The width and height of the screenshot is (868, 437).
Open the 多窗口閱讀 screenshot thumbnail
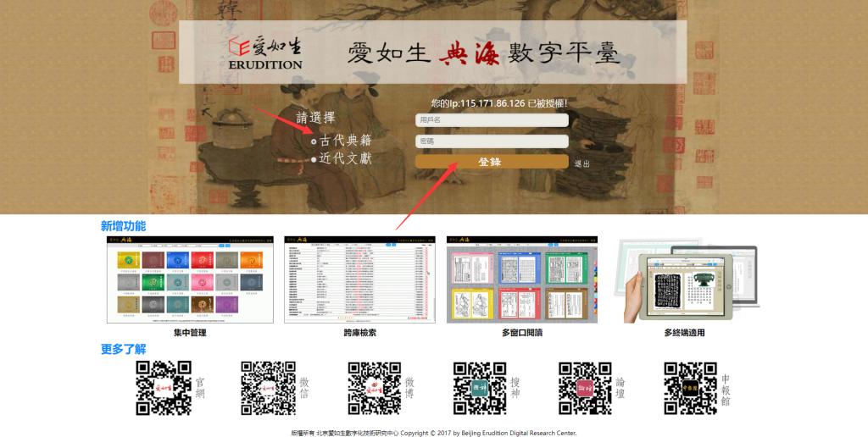click(x=521, y=279)
